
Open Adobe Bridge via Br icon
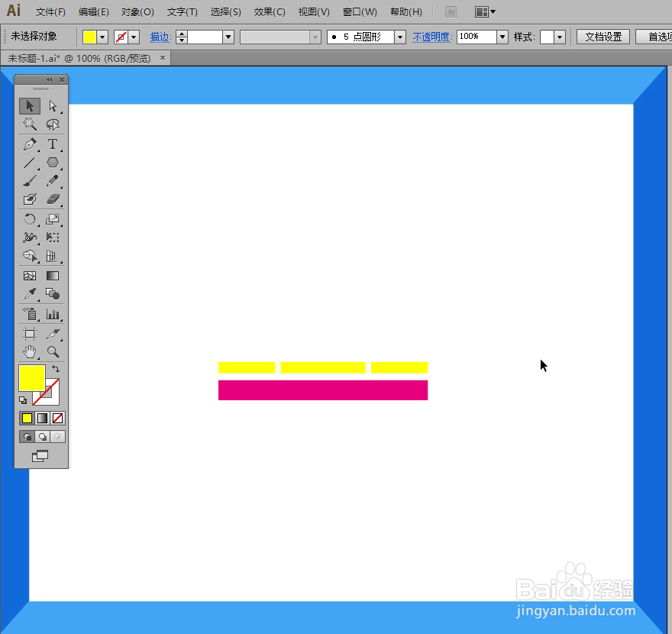pos(451,12)
